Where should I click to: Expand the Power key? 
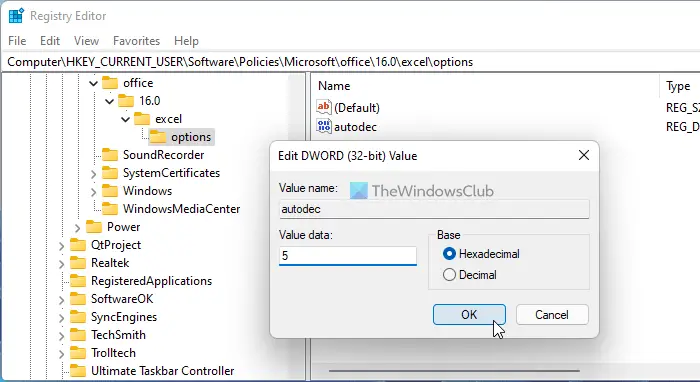[77, 228]
